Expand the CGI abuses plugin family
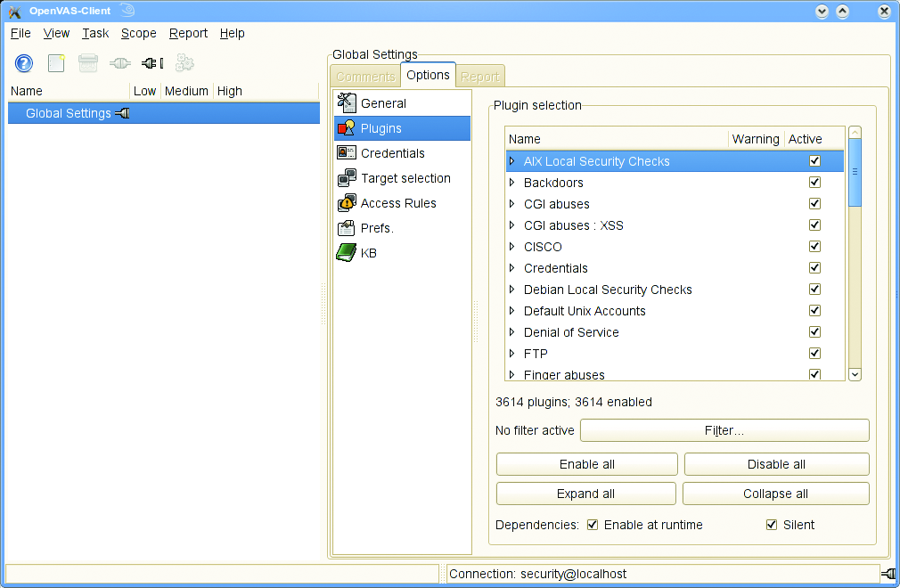The width and height of the screenshot is (900, 588). click(x=512, y=204)
